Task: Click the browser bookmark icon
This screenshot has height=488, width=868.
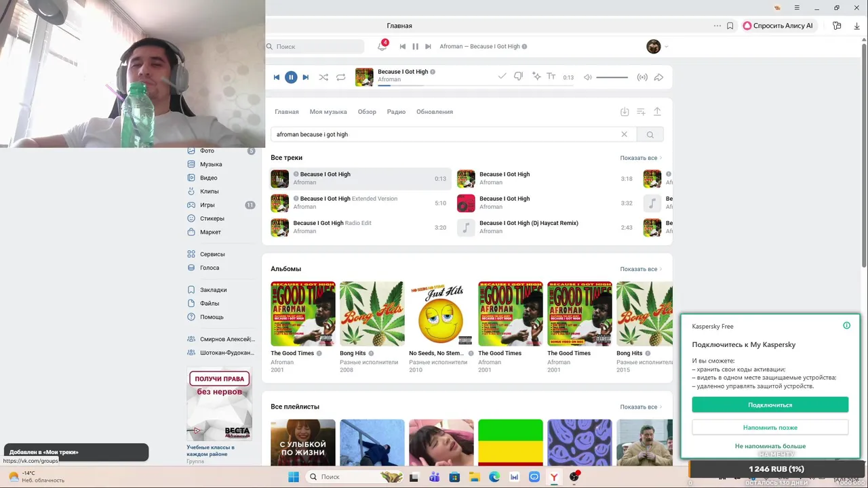Action: (x=730, y=26)
